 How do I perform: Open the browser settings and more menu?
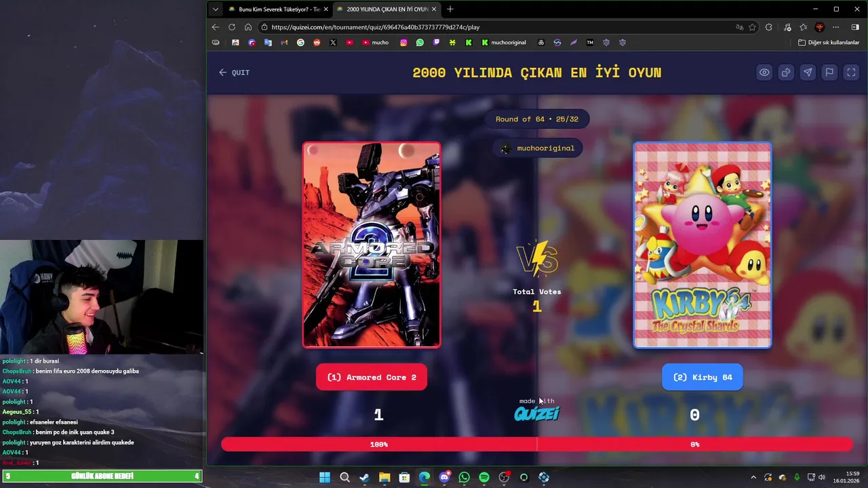click(836, 27)
